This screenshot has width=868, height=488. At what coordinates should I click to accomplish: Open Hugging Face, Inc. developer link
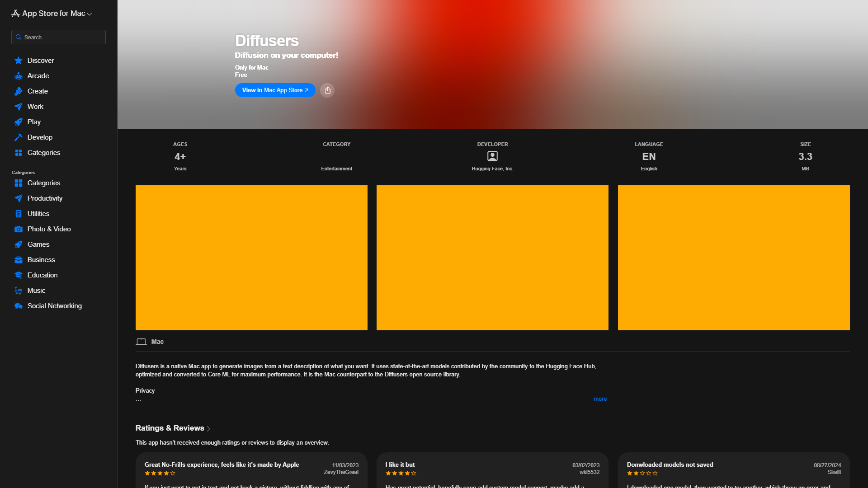(x=492, y=169)
